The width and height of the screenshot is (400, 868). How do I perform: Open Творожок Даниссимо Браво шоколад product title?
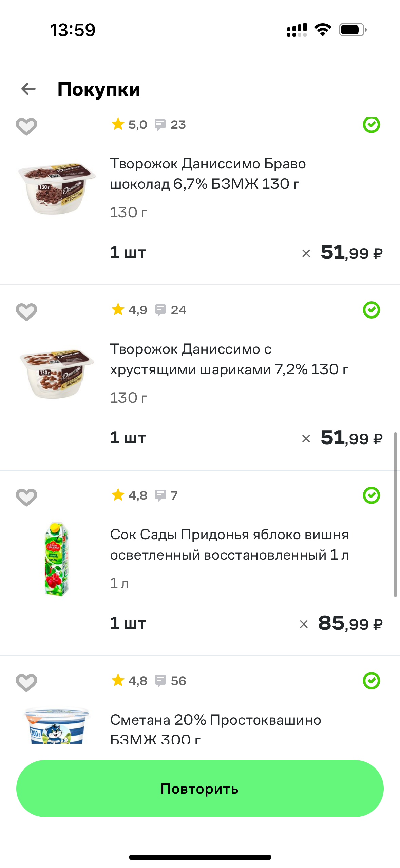pyautogui.click(x=208, y=174)
